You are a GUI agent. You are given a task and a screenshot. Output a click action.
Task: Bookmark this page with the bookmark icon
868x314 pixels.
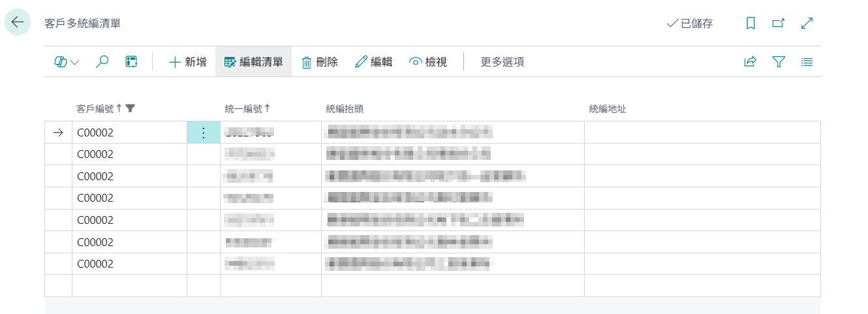point(751,24)
